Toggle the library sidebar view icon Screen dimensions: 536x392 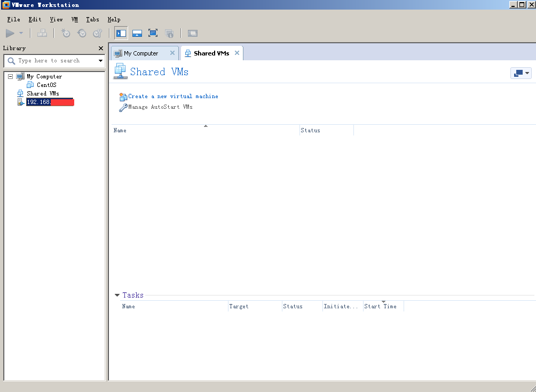pyautogui.click(x=121, y=33)
